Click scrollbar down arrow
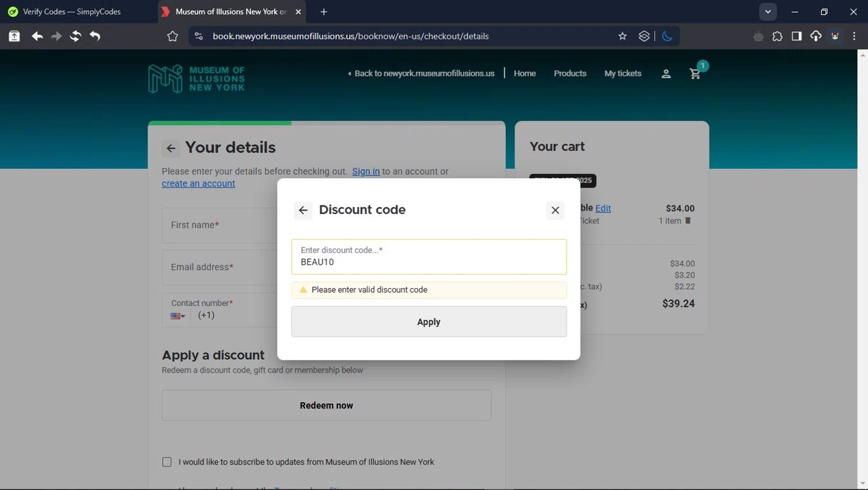Screen dimensions: 868x490 coord(862,484)
